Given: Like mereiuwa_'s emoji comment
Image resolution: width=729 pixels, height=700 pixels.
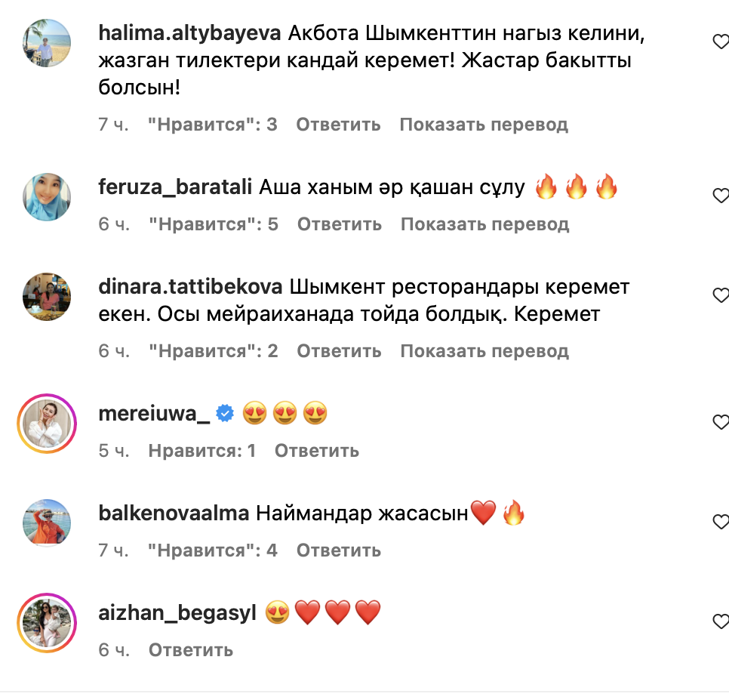Looking at the screenshot, I should coord(721,422).
